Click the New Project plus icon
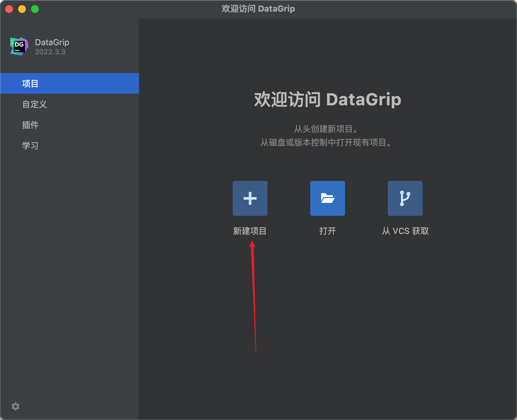This screenshot has width=517, height=420. (250, 198)
